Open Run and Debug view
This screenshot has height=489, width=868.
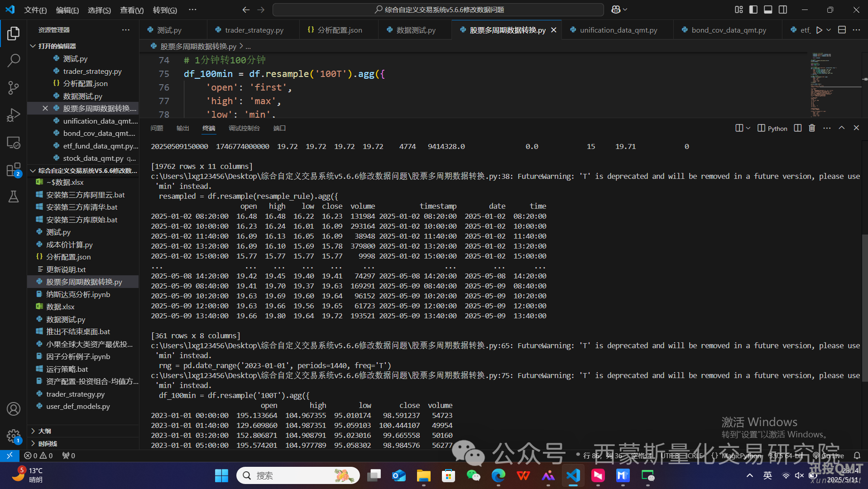pyautogui.click(x=14, y=115)
